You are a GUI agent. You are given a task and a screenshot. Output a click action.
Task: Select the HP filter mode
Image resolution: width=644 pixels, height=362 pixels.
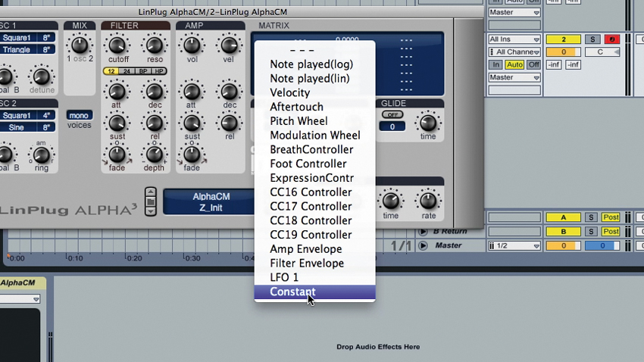pos(159,71)
